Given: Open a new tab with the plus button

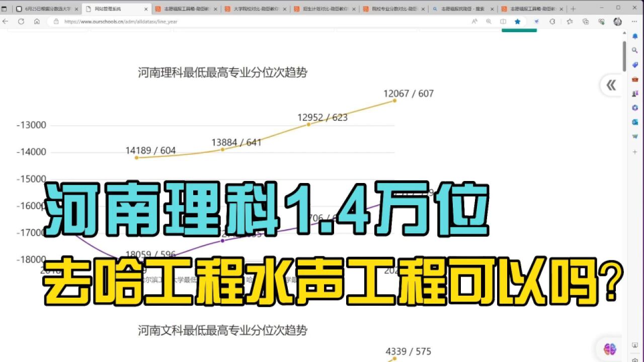Looking at the screenshot, I should 573,9.
